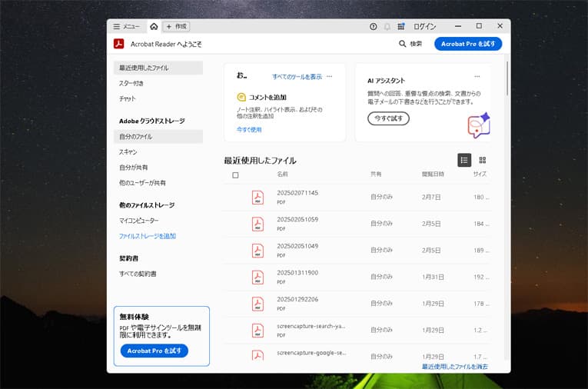Click the ファイルストレージを追加 link

pos(147,236)
